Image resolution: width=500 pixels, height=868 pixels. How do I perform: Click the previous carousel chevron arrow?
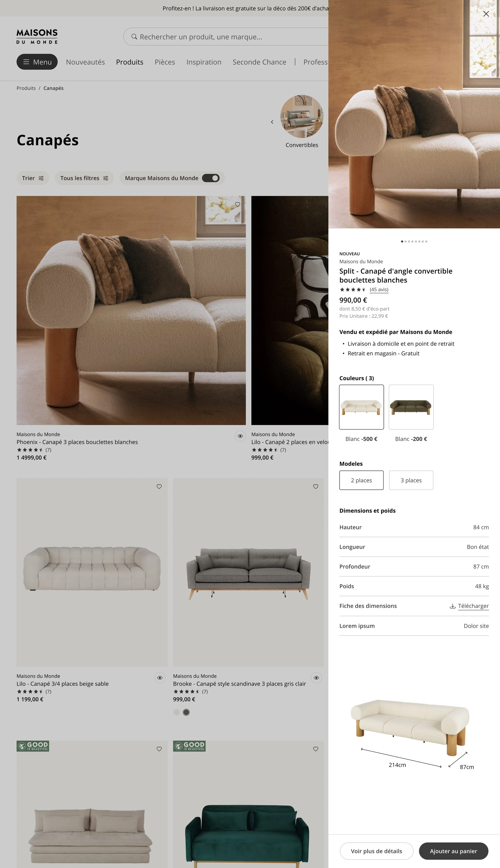[x=272, y=122]
